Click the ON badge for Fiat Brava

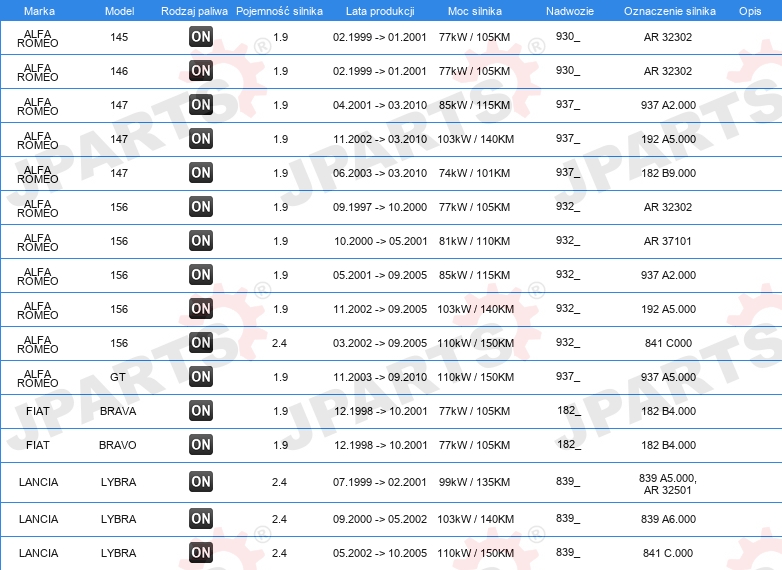201,411
